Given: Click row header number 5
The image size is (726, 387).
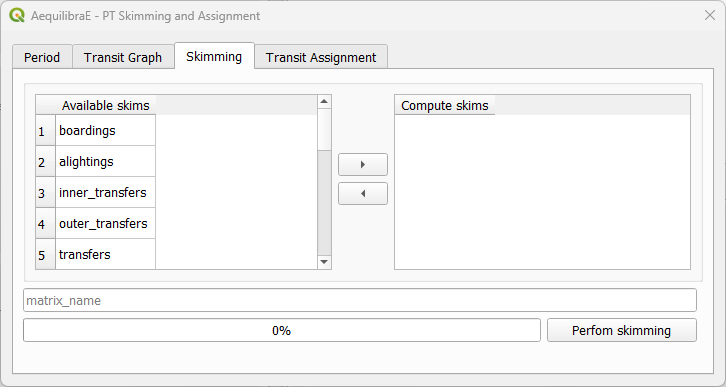Looking at the screenshot, I should [x=45, y=255].
